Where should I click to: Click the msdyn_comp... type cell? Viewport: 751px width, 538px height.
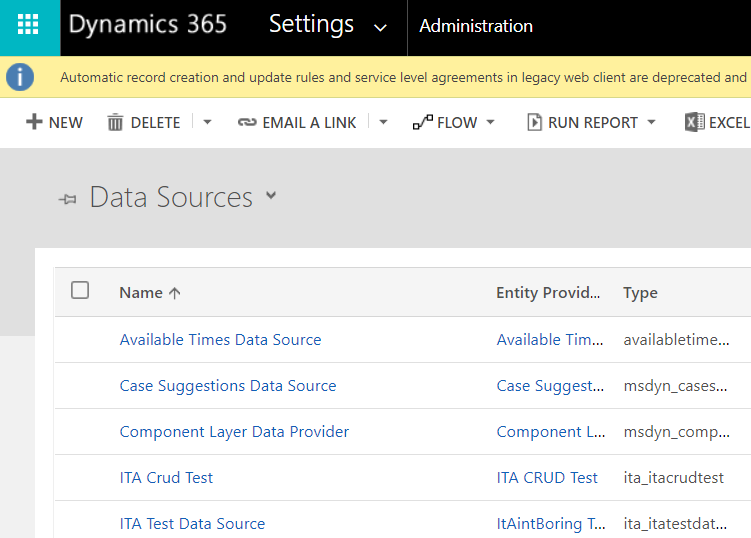pyautogui.click(x=677, y=432)
